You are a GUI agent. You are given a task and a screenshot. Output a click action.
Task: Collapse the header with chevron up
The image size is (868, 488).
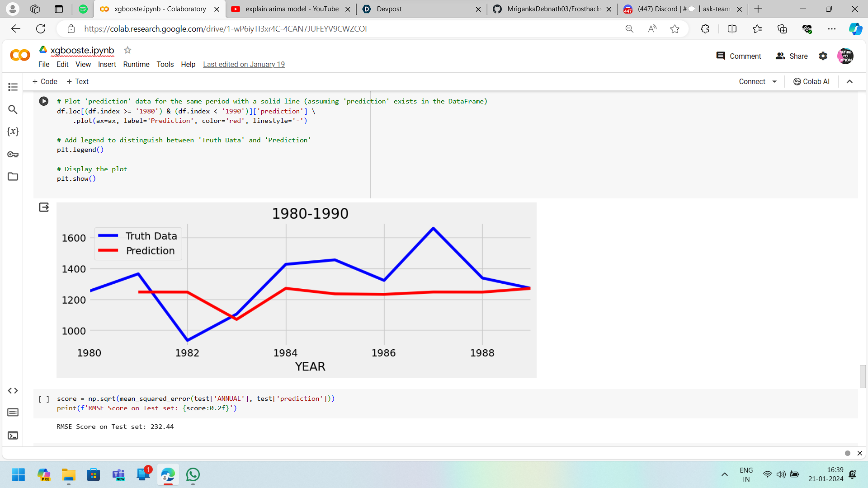pyautogui.click(x=849, y=82)
